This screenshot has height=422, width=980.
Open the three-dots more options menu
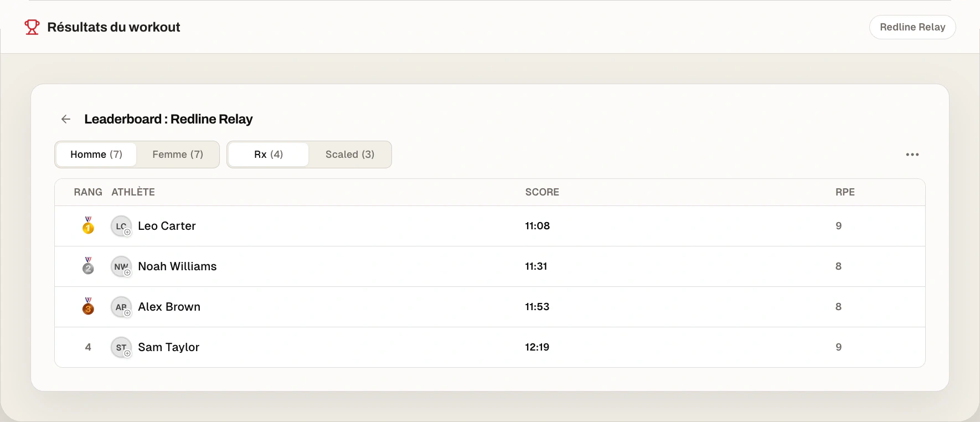pos(912,155)
